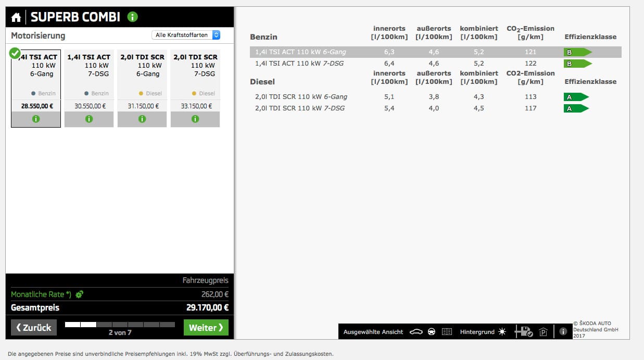Continue with the Weiter button
The image size is (644, 360).
click(x=206, y=328)
